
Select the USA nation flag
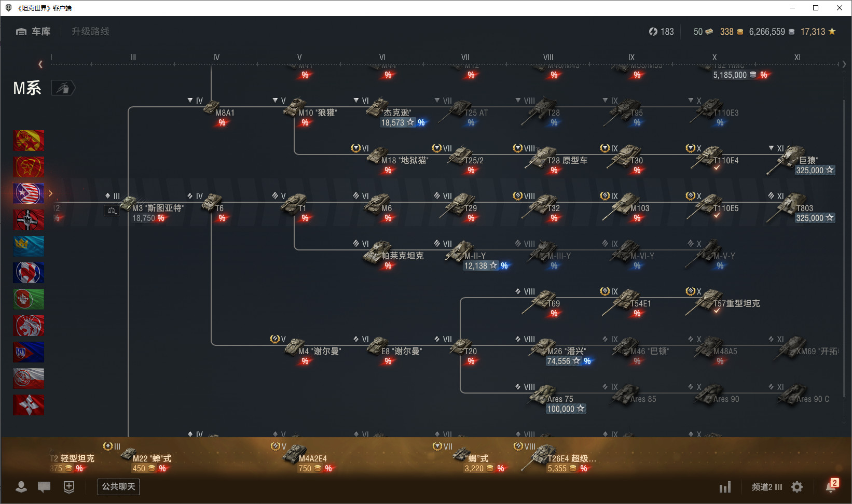coord(29,193)
